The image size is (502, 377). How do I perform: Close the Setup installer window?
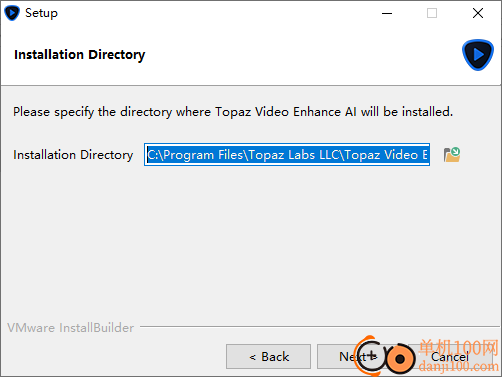[478, 13]
